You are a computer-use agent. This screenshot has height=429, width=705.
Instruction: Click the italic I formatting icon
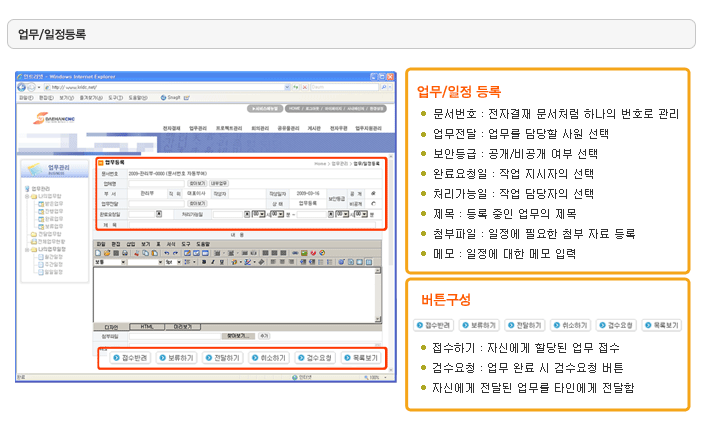(212, 263)
